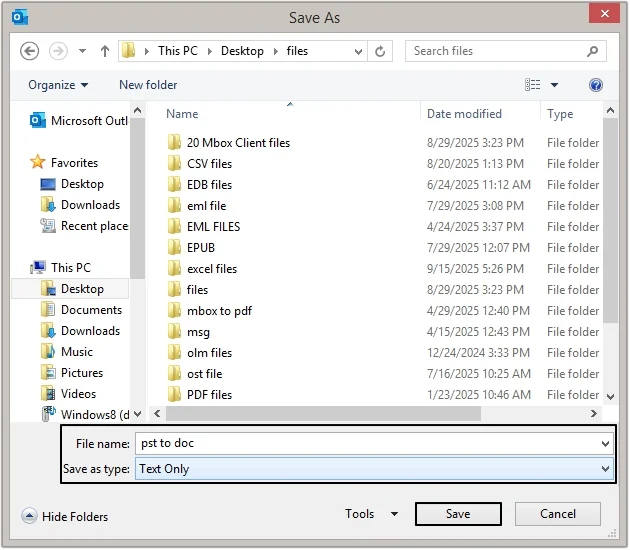This screenshot has width=630, height=550.
Task: Open Recent places in Favorites
Action: click(84, 226)
